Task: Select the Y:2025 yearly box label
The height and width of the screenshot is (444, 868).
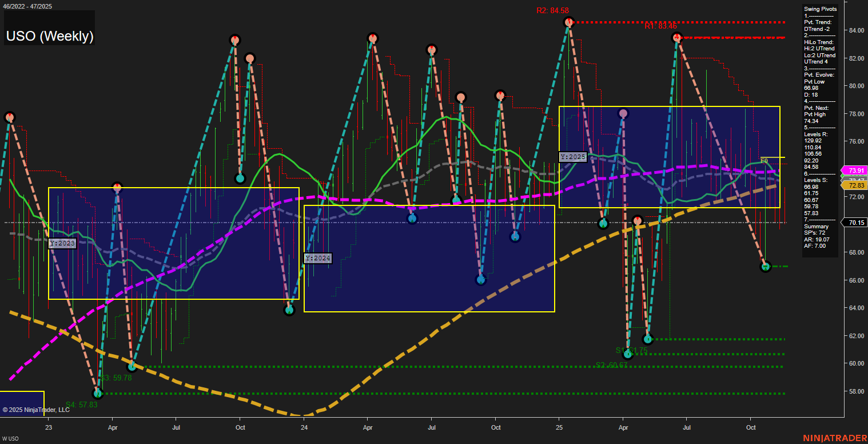Action: 574,157
